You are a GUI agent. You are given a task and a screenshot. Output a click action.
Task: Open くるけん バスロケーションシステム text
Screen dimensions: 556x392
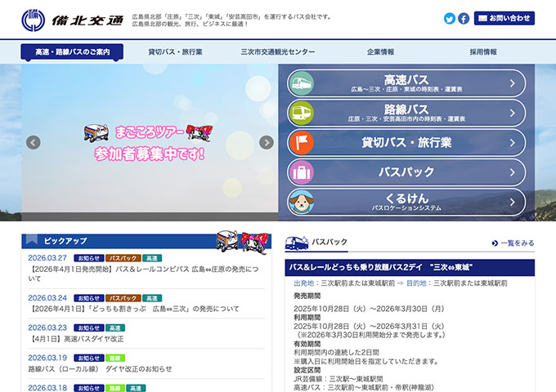click(406, 208)
